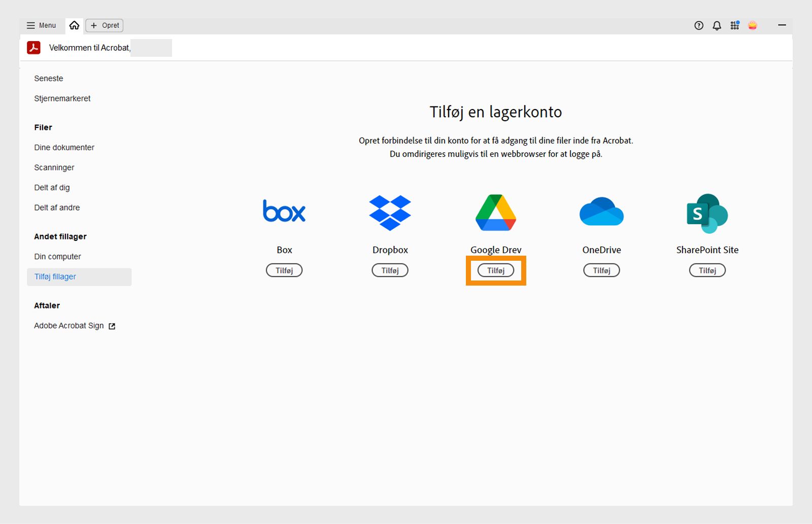Open Adobe Acrobat Sign external link

click(x=69, y=325)
